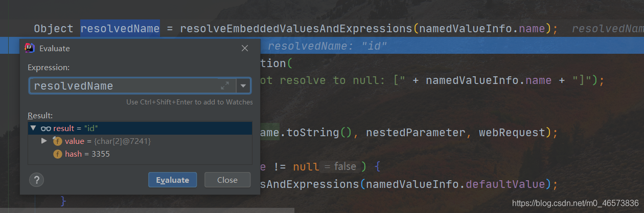Viewport: 644px width, 213px height.
Task: Collapse the result = "id" tree node
Action: (x=33, y=129)
